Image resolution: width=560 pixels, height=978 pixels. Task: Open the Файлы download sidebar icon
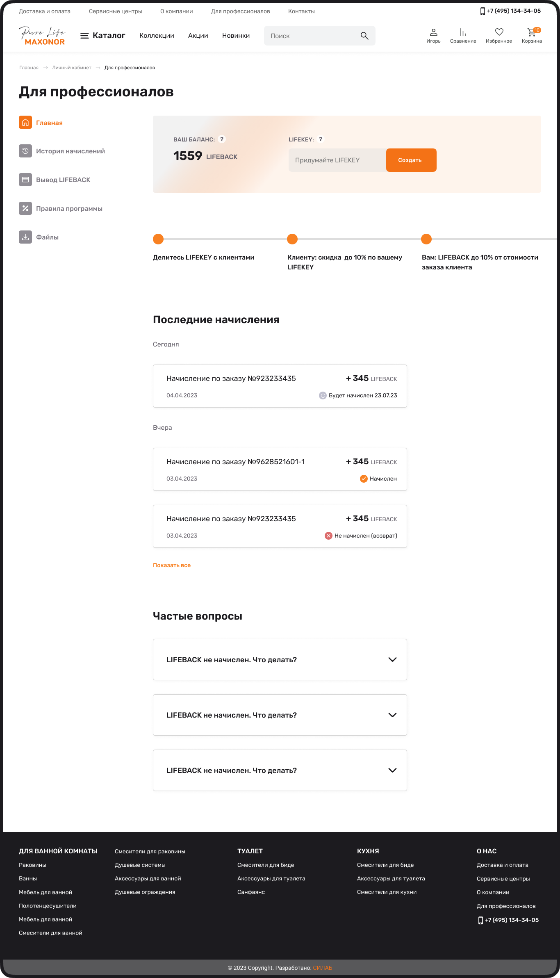pyautogui.click(x=25, y=237)
